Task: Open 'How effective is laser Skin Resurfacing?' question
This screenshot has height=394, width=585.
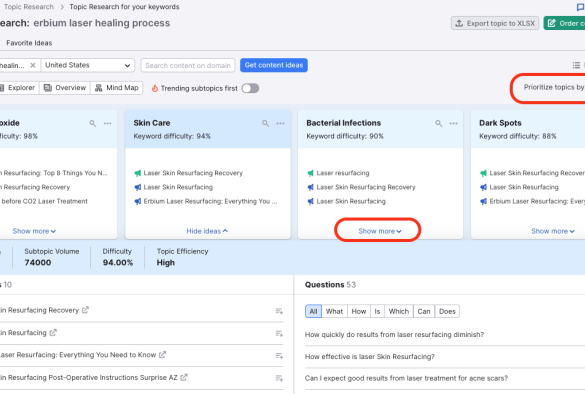Action: (x=370, y=356)
